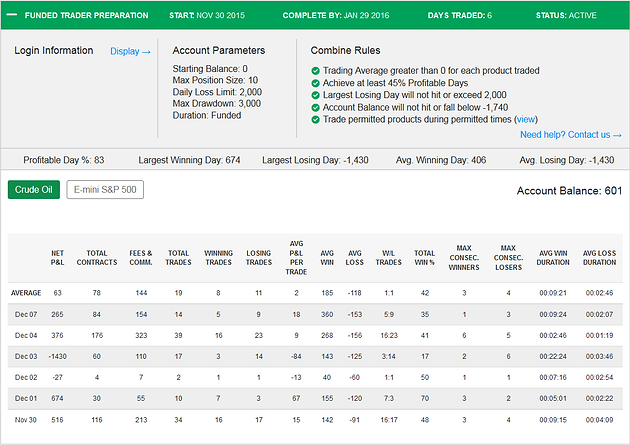Click the Max Drawdown: 3,000 parameter
Screen dimensions: 630x445
pos(217,104)
